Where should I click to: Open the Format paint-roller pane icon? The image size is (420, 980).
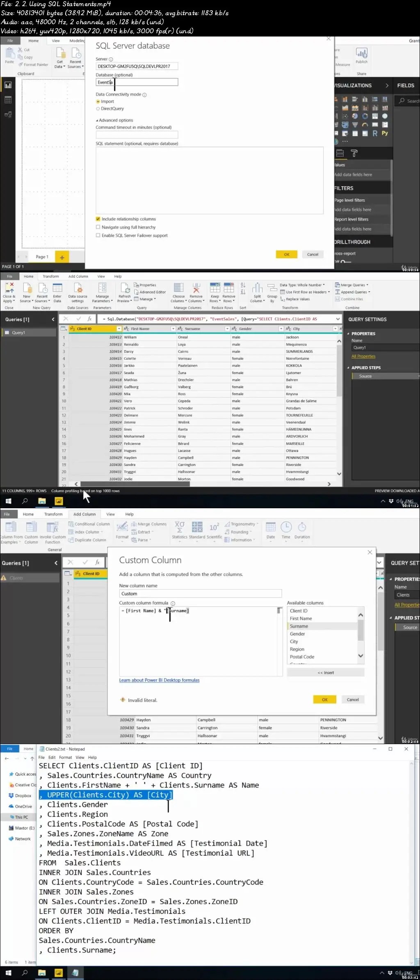(x=354, y=153)
